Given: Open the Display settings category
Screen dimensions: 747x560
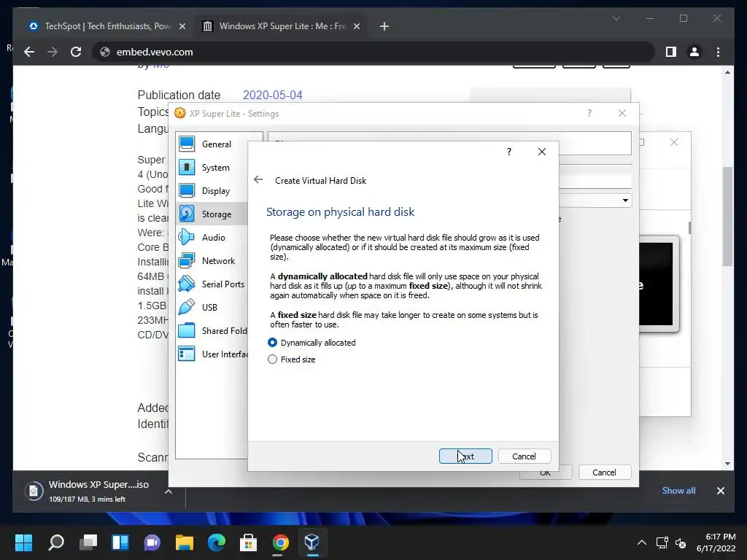Looking at the screenshot, I should point(212,190).
